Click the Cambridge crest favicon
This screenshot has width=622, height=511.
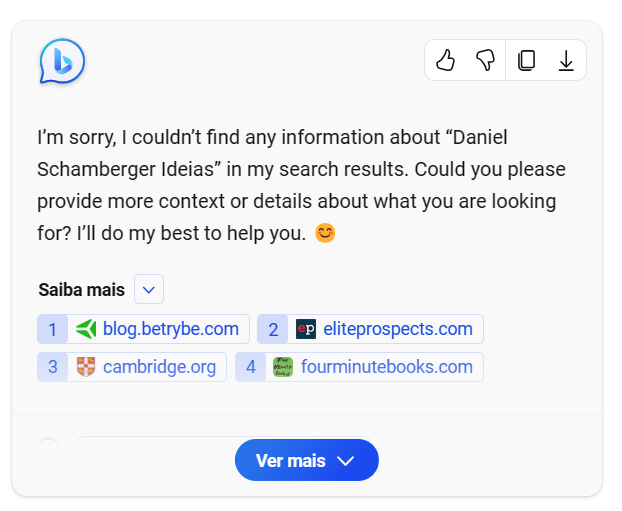click(86, 367)
